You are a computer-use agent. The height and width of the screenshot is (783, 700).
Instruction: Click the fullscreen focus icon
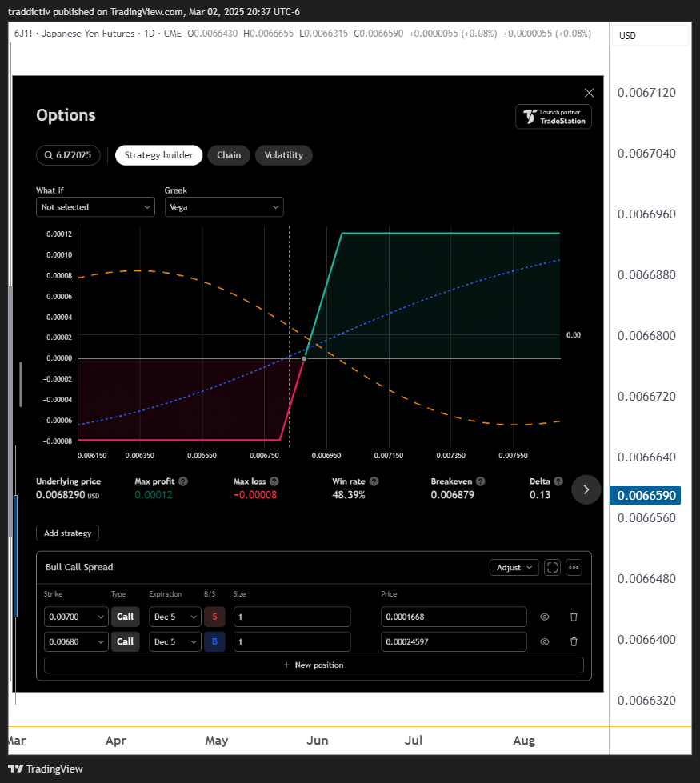click(x=552, y=568)
